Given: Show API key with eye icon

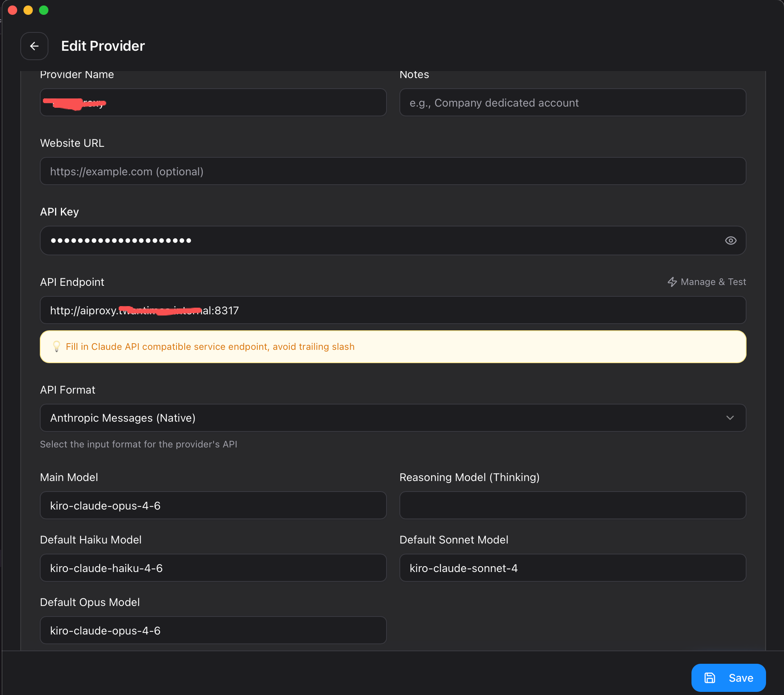Looking at the screenshot, I should [731, 241].
